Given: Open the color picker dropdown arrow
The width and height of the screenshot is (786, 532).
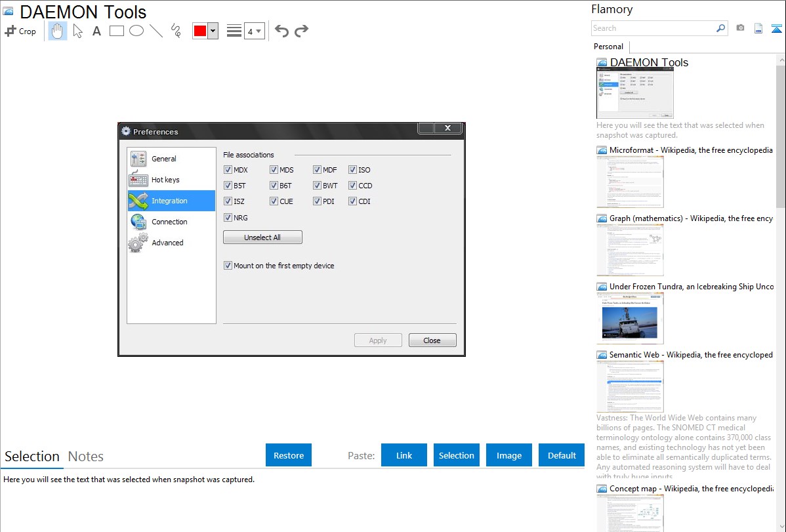Looking at the screenshot, I should [x=213, y=31].
